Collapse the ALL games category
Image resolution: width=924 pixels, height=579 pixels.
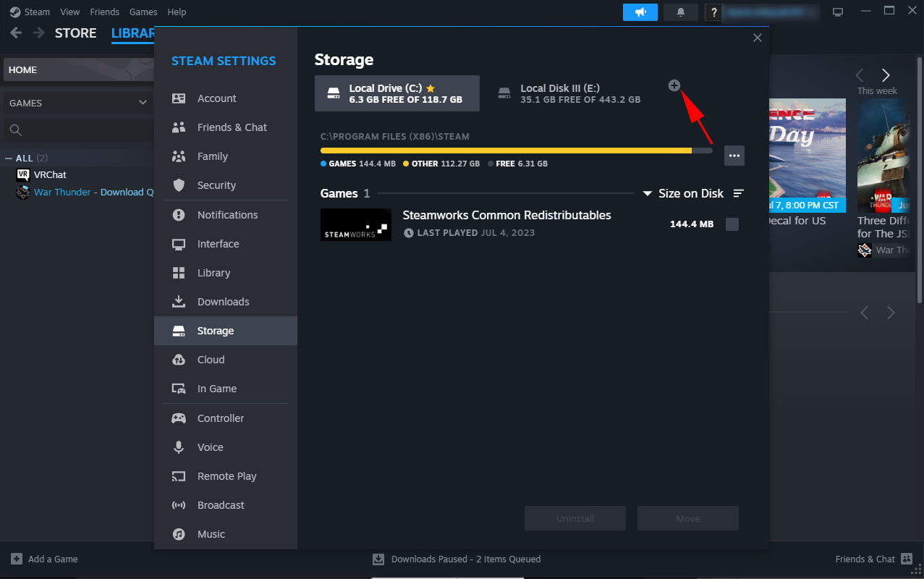(x=9, y=159)
